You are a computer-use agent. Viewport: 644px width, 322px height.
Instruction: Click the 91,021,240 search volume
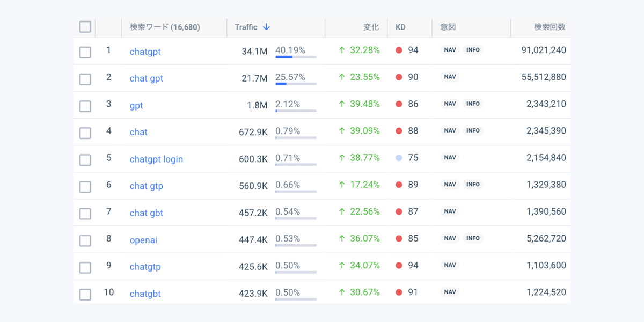point(544,50)
